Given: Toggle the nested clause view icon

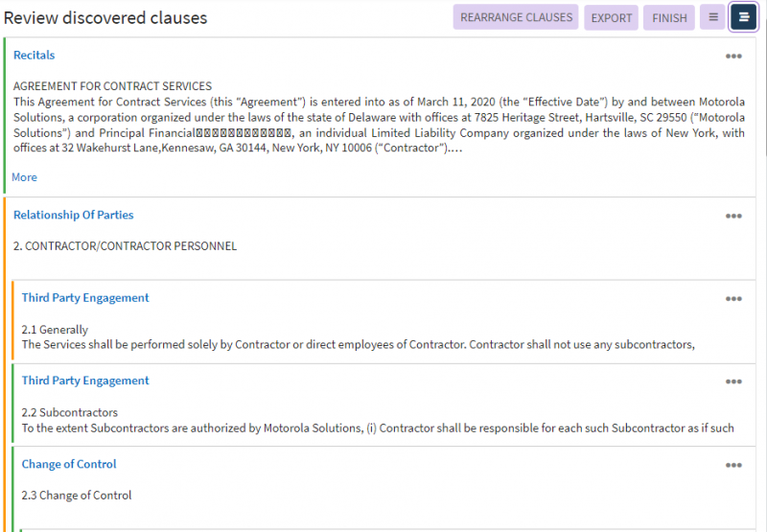Looking at the screenshot, I should click(x=744, y=17).
